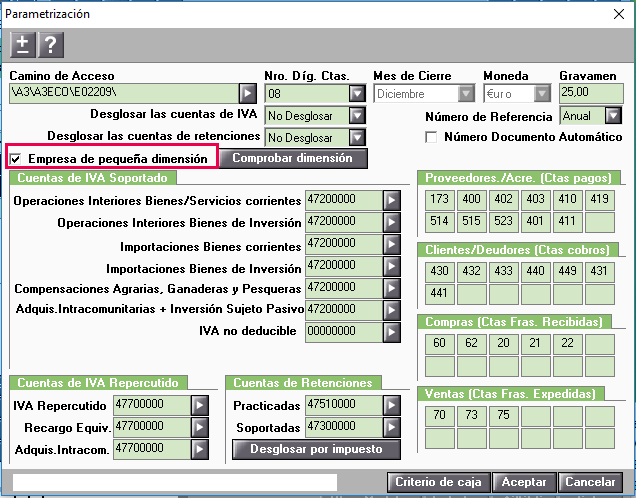Expand the Moneda dropdown
The height and width of the screenshot is (498, 636).
(x=542, y=94)
